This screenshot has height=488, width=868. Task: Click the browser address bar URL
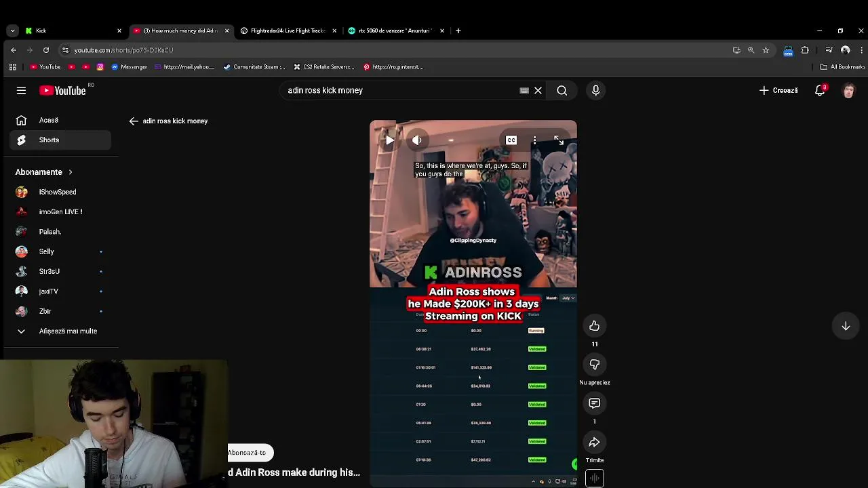123,50
